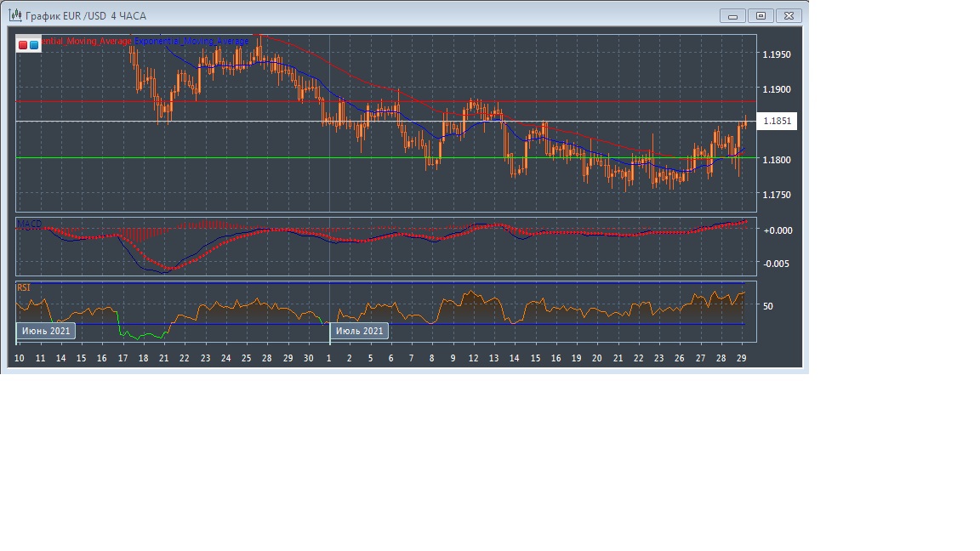Minimize the EUR/USD chart window

click(732, 15)
